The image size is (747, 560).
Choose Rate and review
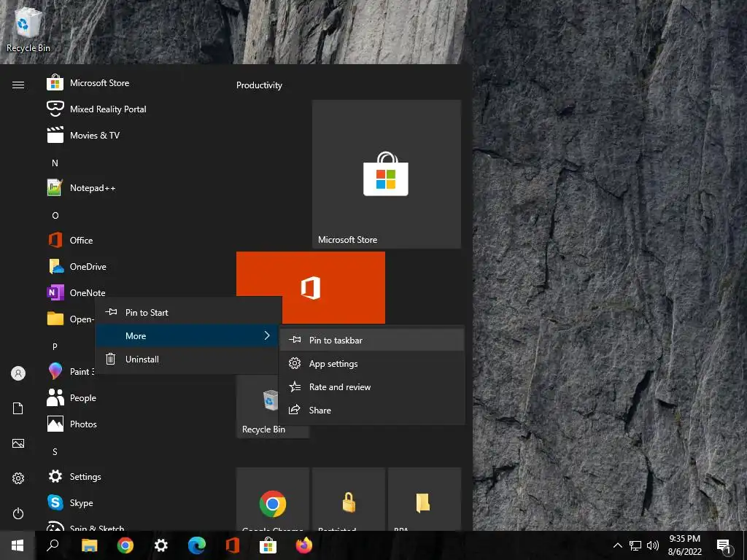(x=371, y=386)
